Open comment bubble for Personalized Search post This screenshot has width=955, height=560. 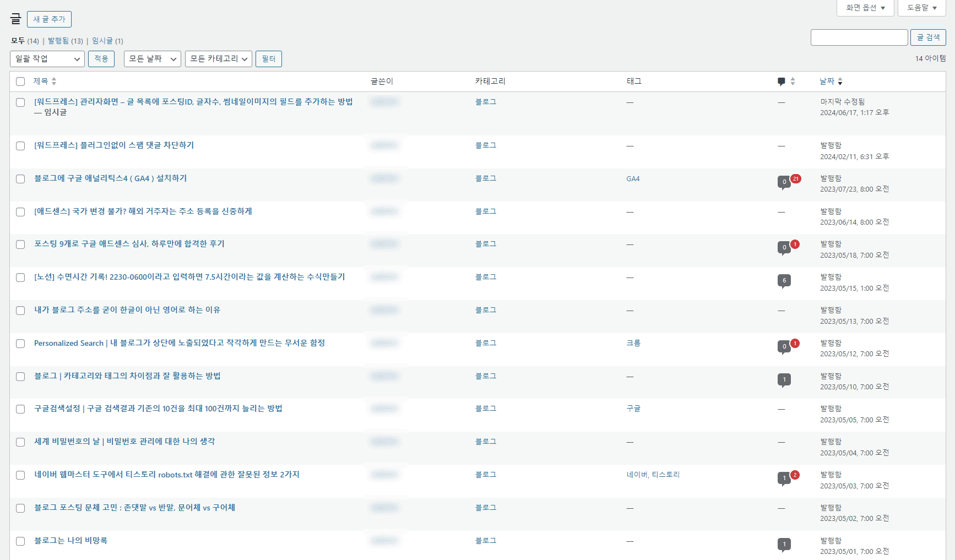tap(784, 347)
